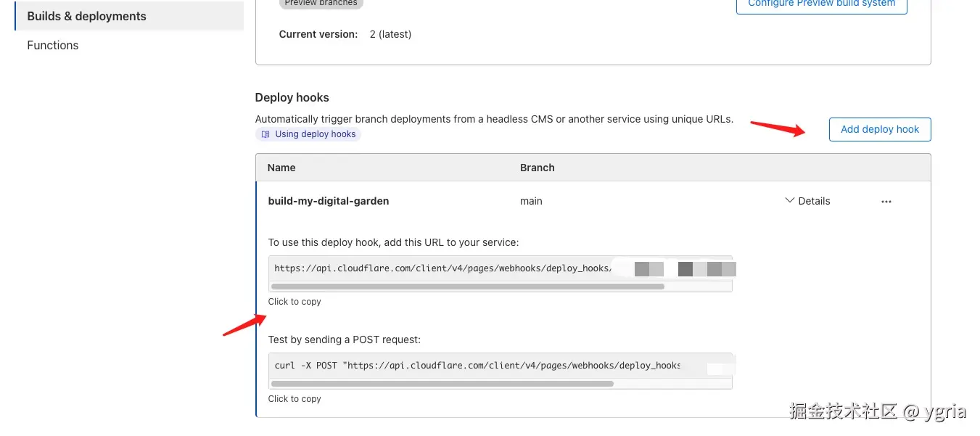Open the three-dots menu for build-my-digital-garden
Image resolution: width=980 pixels, height=436 pixels.
(x=886, y=202)
